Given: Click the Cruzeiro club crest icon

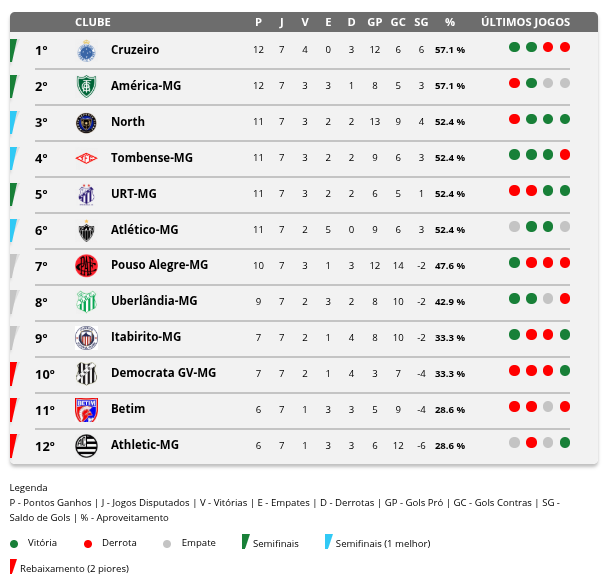Looking at the screenshot, I should pos(86,50).
